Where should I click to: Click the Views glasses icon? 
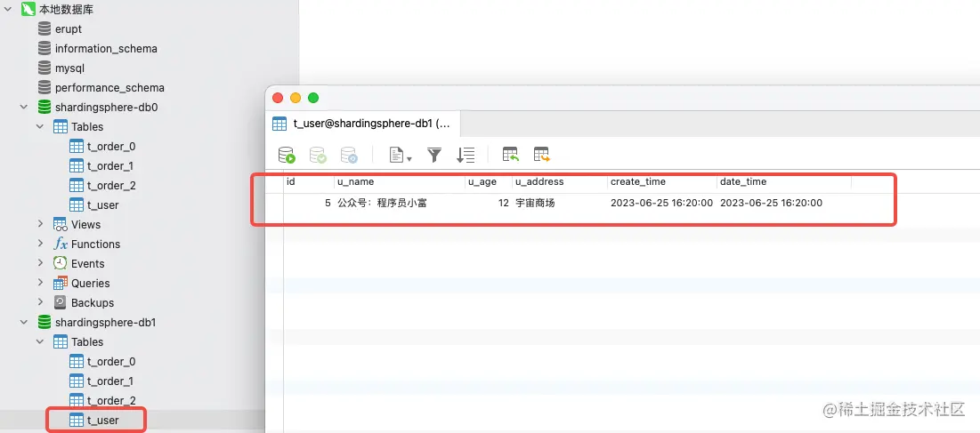coord(60,225)
